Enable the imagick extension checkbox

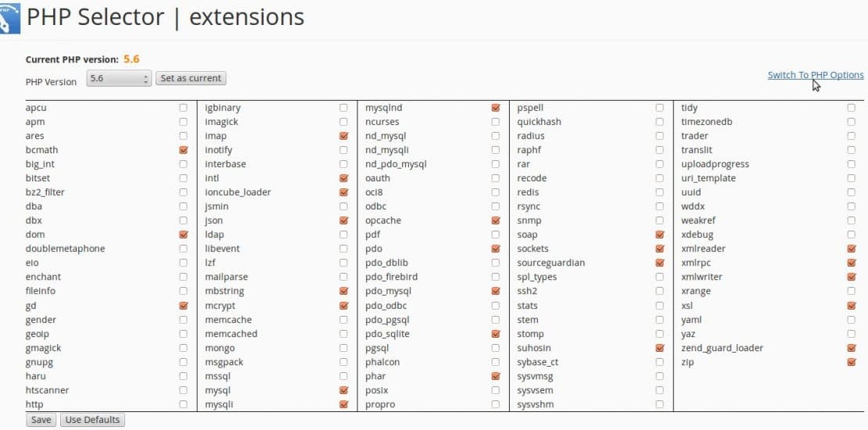344,122
